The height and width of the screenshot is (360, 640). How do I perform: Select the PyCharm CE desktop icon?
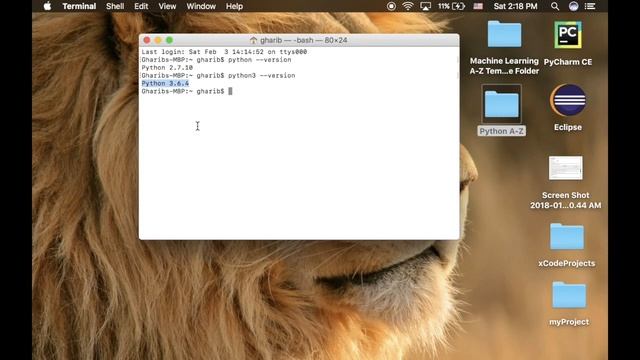click(568, 35)
